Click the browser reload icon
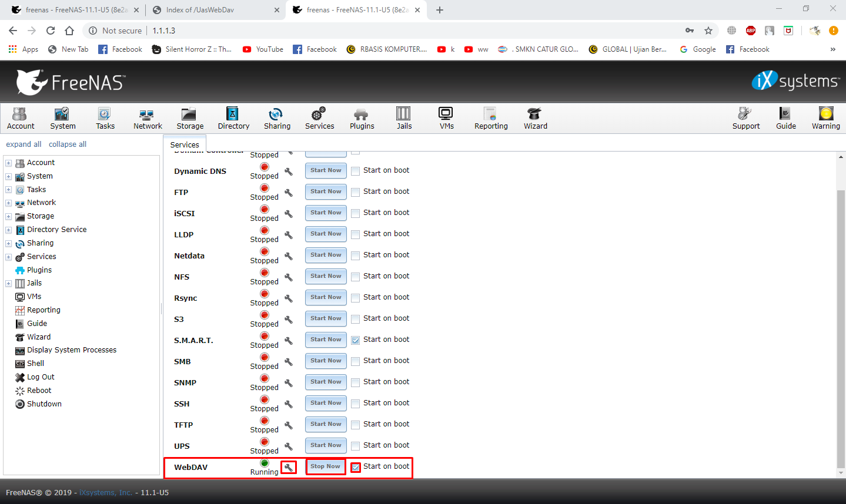 pos(51,31)
